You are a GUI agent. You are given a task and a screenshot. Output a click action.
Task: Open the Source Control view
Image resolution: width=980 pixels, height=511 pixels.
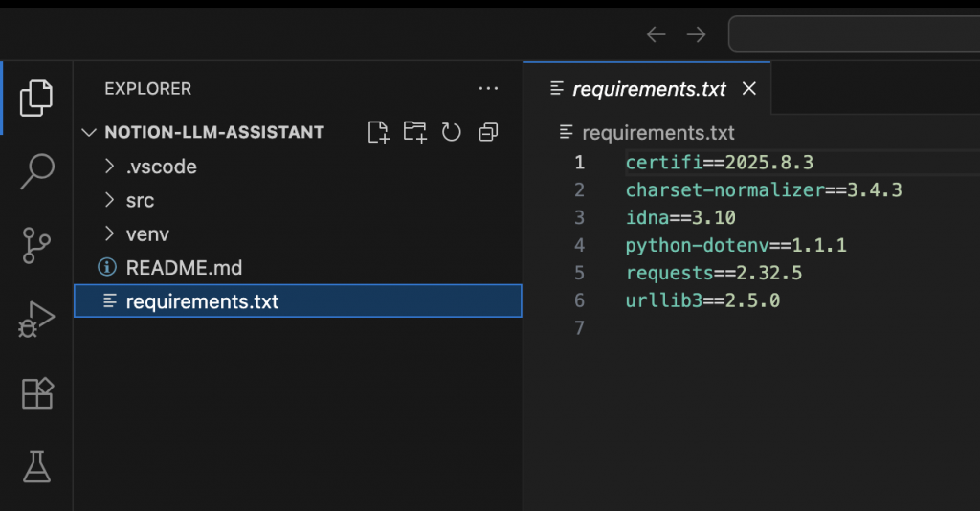[37, 246]
